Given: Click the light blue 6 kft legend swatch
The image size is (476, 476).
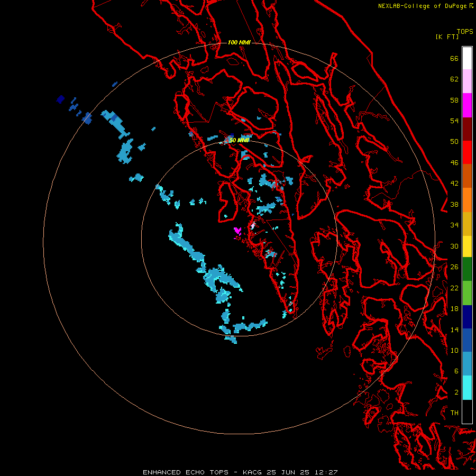Looking at the screenshot, I should click(x=467, y=364).
